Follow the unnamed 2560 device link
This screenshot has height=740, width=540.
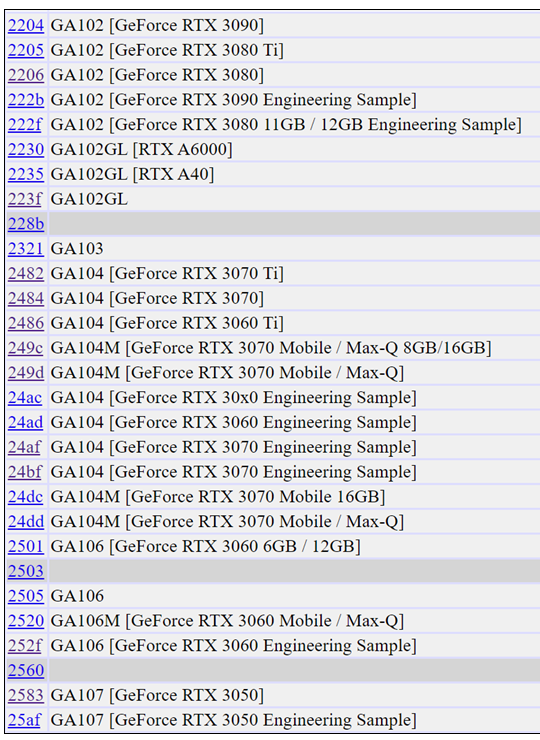pos(26,670)
